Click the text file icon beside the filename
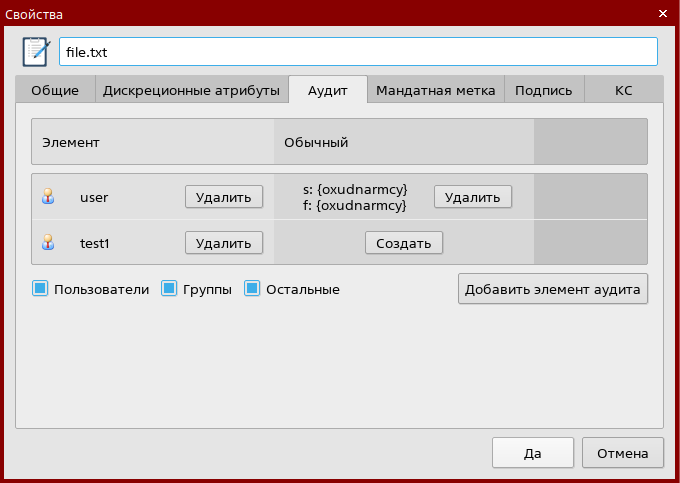The width and height of the screenshot is (680, 483). click(36, 51)
